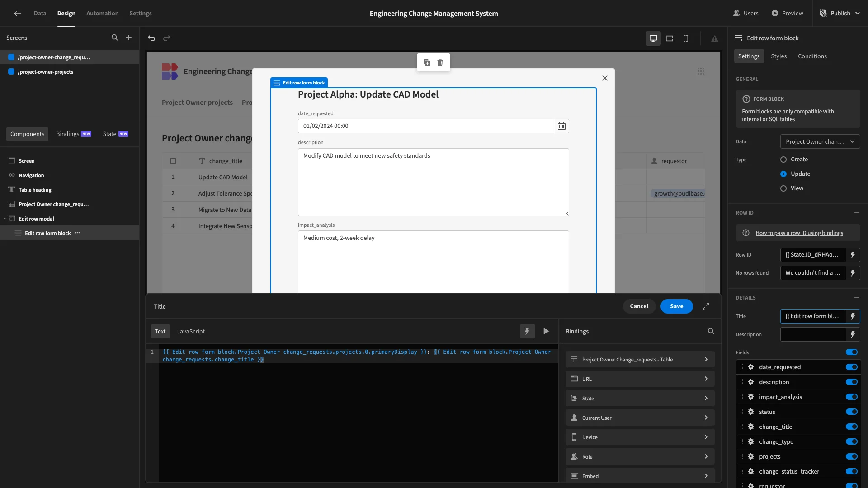Click the date_requested input field

pos(426,126)
